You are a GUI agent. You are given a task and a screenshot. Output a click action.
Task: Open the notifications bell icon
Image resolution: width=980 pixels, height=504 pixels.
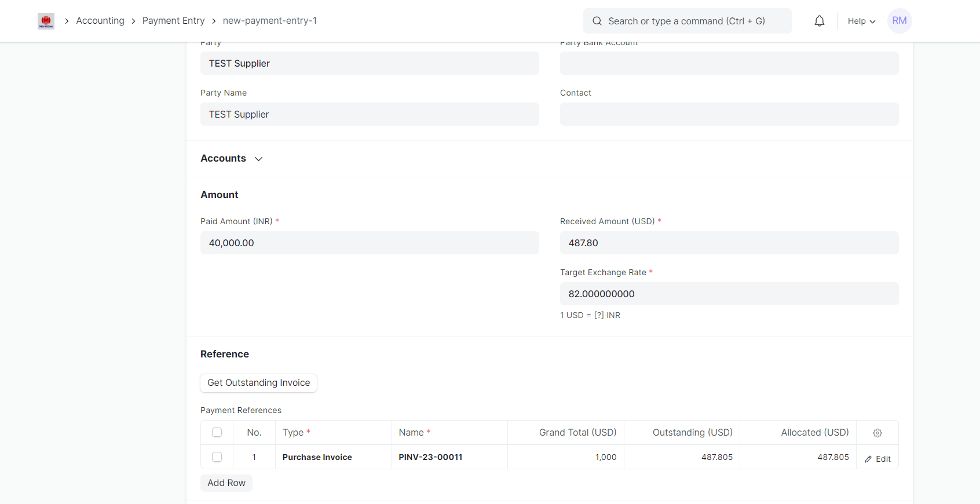pyautogui.click(x=819, y=21)
